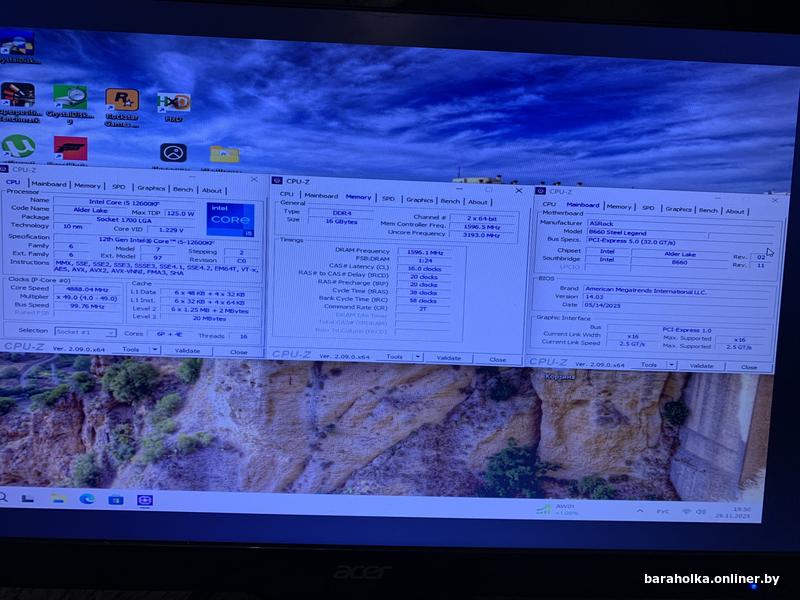
Task: Click the active CPU-Z taskbar icon
Action: tap(145, 501)
